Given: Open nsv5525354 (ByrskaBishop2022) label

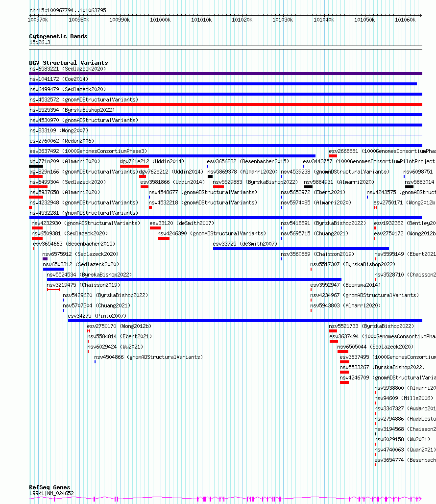Looking at the screenshot, I should pos(72,110).
